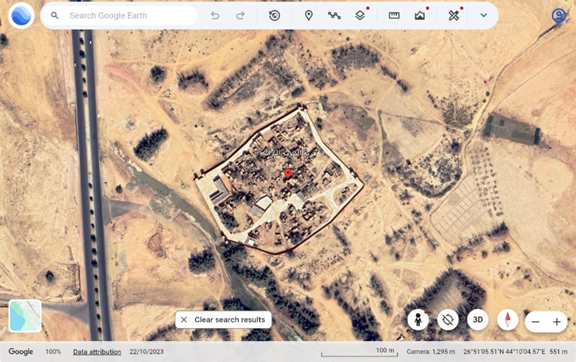Viewport: 576px width, 362px height.
Task: Click the Camera: 1,295 m readout
Action: (x=431, y=352)
